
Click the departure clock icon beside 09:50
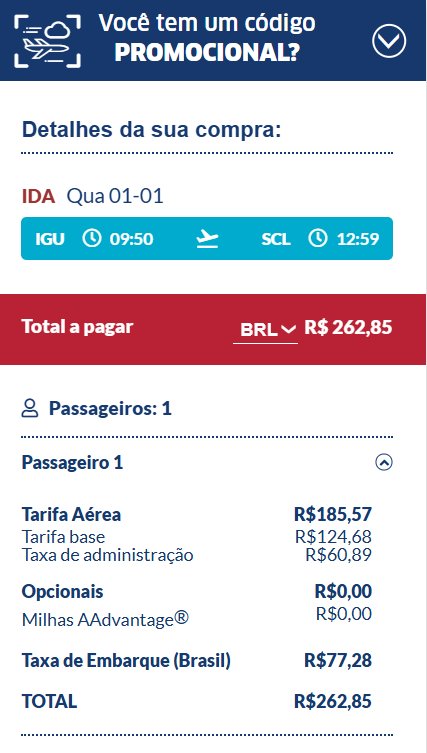tap(92, 238)
